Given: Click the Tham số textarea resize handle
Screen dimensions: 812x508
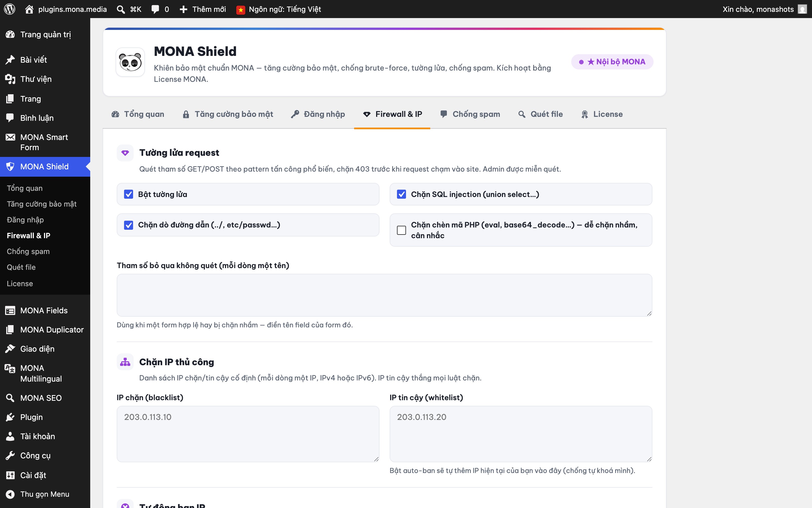Looking at the screenshot, I should pos(649,313).
